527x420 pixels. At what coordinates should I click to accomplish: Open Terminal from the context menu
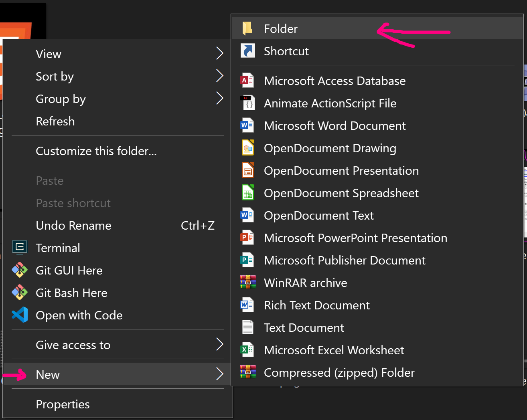118,248
